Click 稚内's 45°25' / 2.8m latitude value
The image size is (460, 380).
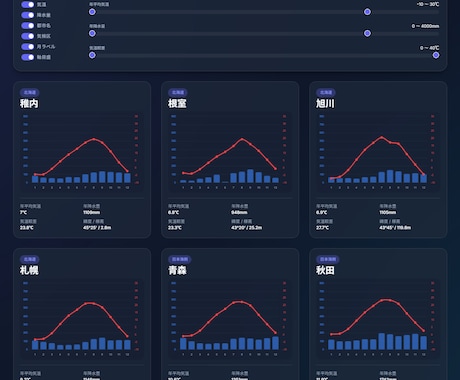click(x=97, y=228)
